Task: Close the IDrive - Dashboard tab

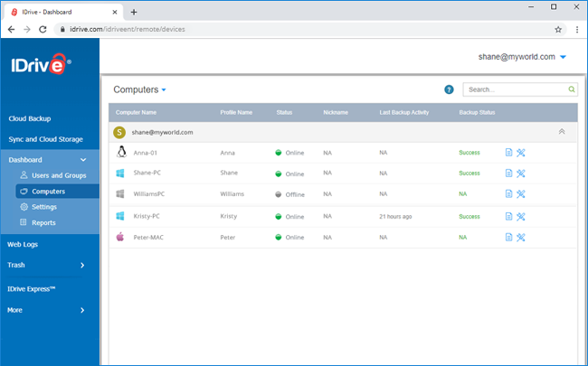Action: (x=115, y=12)
